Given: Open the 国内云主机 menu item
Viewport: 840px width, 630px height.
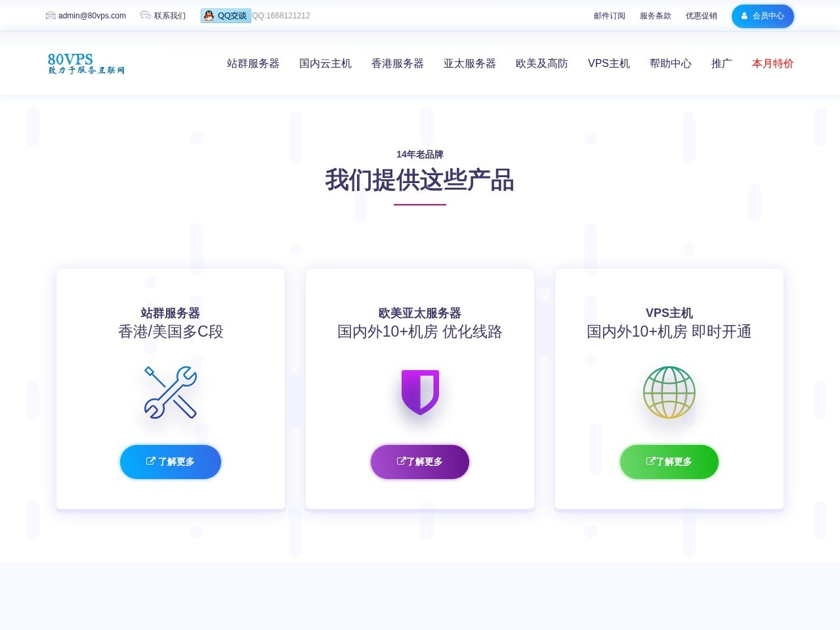Looking at the screenshot, I should [x=325, y=64].
